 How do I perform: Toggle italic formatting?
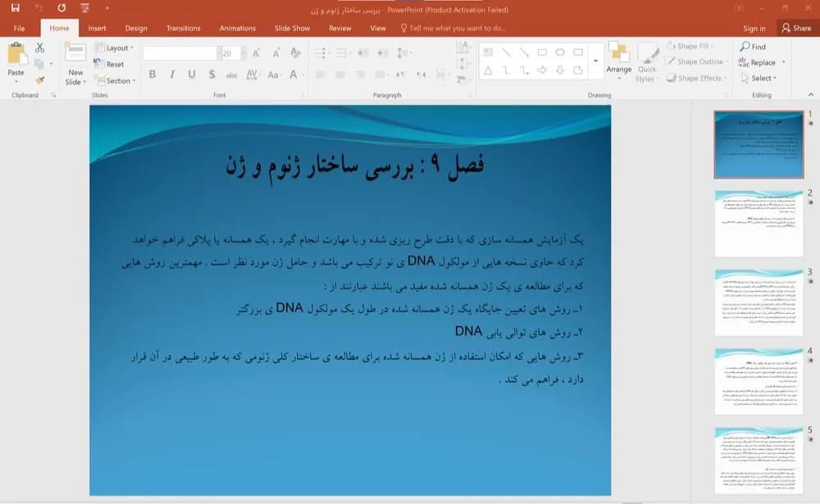(172, 75)
